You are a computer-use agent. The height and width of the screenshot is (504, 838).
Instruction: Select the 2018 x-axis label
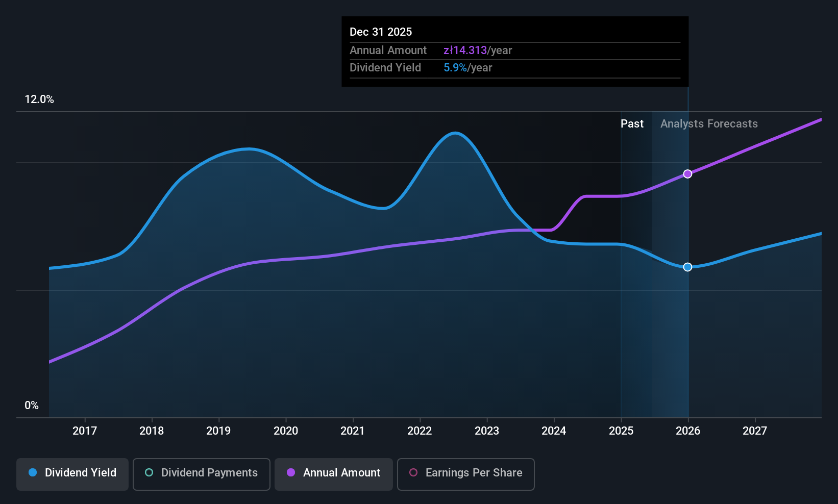click(x=152, y=431)
